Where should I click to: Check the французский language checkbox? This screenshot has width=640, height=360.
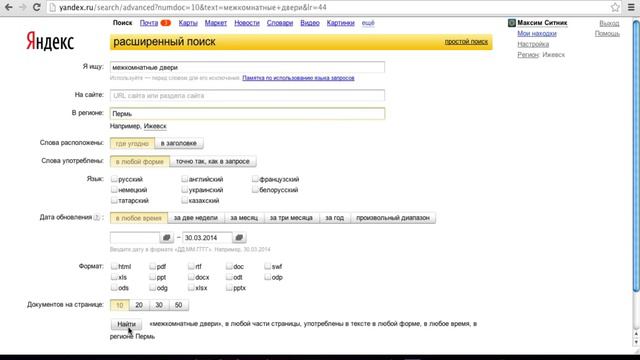coord(255,179)
